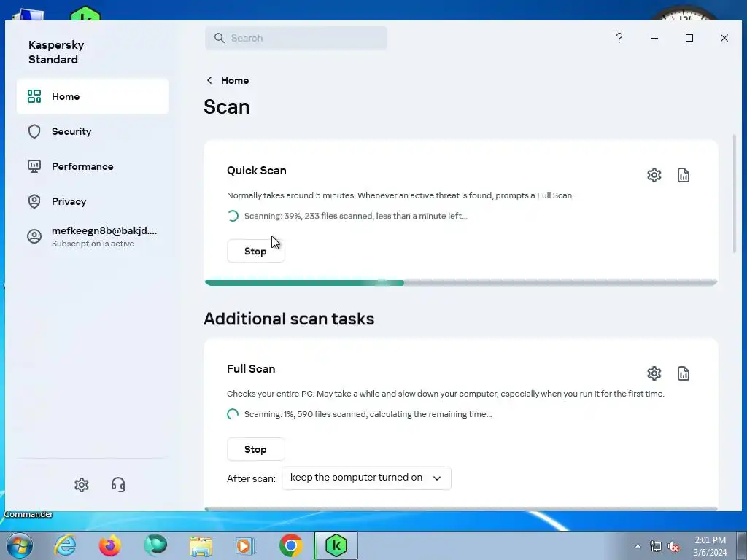Open Windows Media Player from taskbar
Screen dimensions: 747x560
(x=245, y=545)
